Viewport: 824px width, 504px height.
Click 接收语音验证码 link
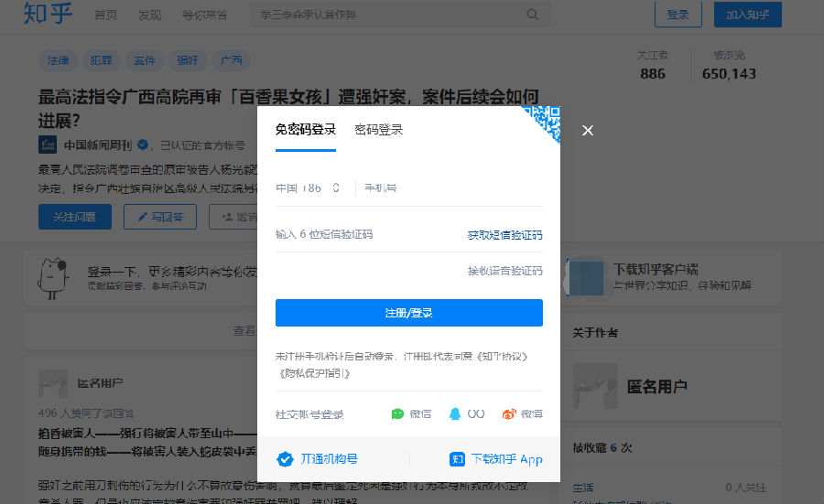(x=504, y=271)
